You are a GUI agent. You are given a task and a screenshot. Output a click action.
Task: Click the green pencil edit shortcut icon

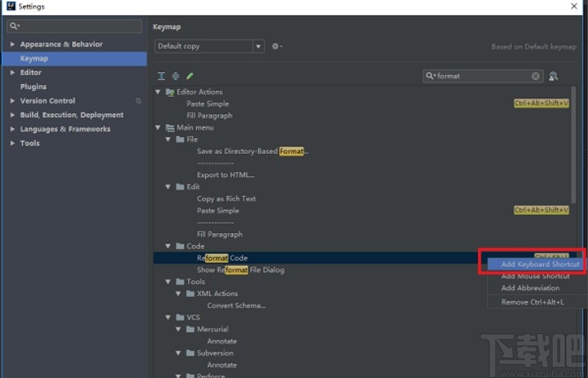pos(190,76)
